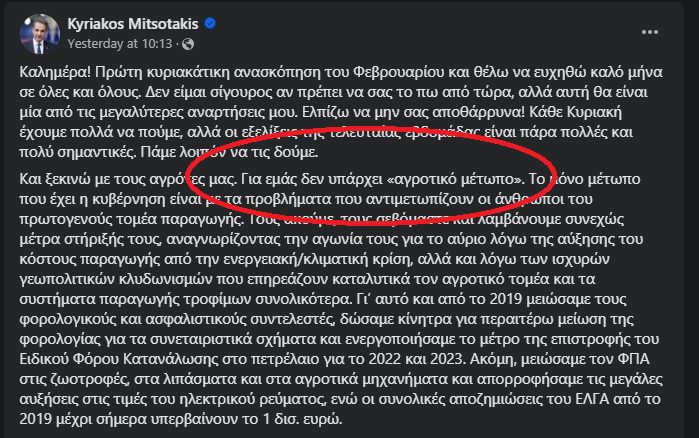Open the three-dot post options menu
699x438 pixels.
coord(650,32)
